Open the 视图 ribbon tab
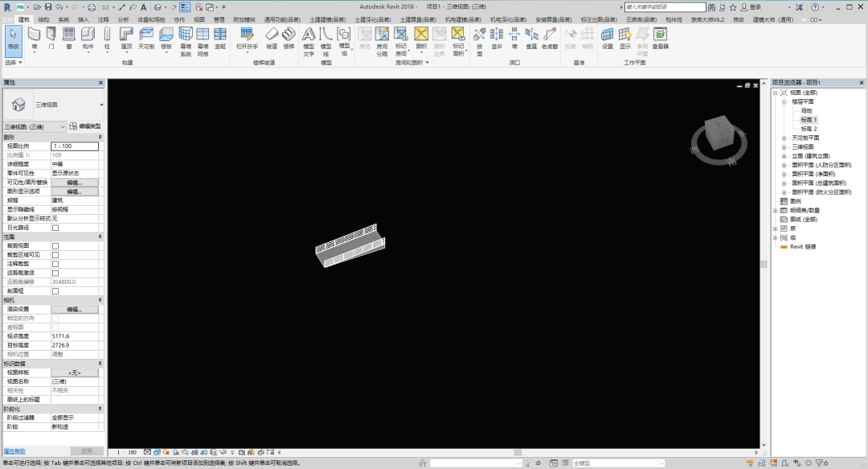 point(199,19)
